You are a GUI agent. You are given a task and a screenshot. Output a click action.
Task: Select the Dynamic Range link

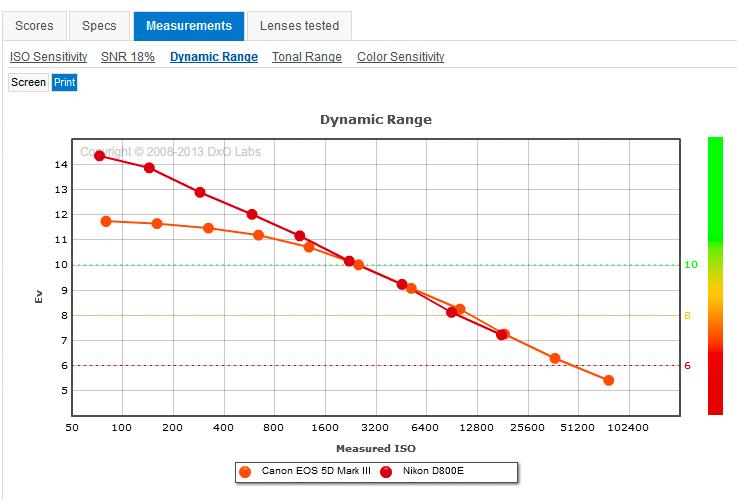[x=214, y=57]
